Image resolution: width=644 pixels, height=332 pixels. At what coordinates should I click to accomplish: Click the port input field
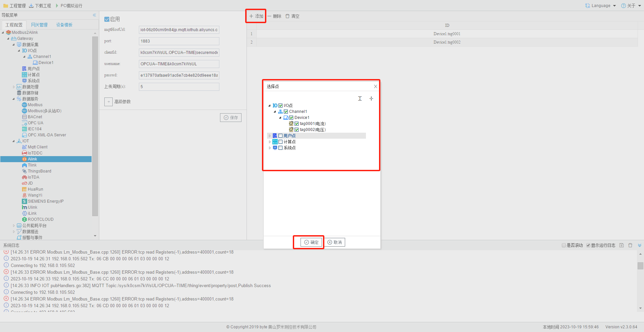(179, 41)
